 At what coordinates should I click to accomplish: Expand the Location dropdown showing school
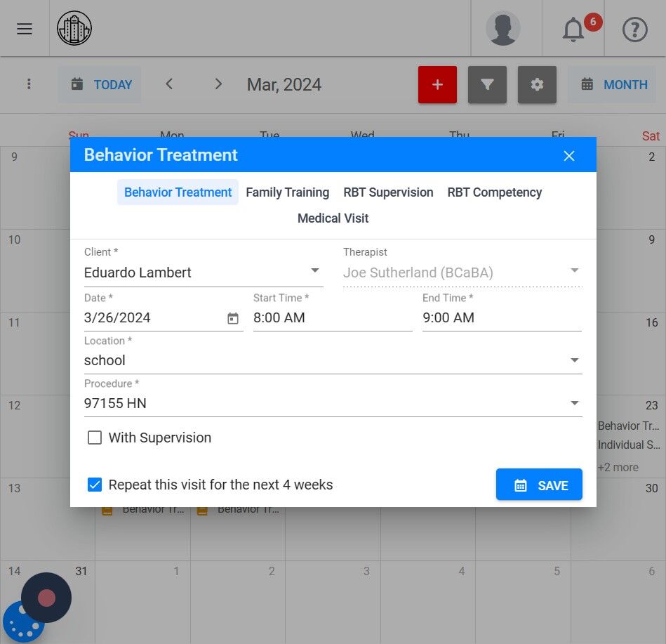click(333, 360)
